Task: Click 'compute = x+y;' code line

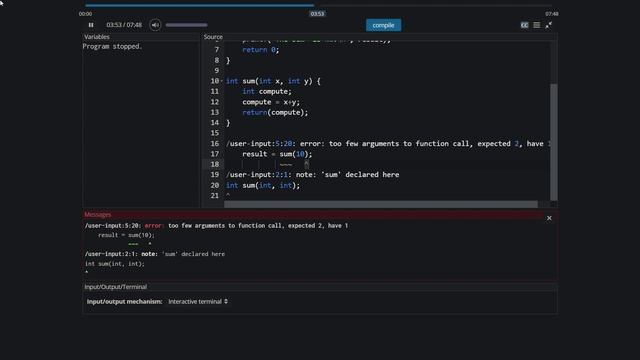Action: click(x=271, y=102)
